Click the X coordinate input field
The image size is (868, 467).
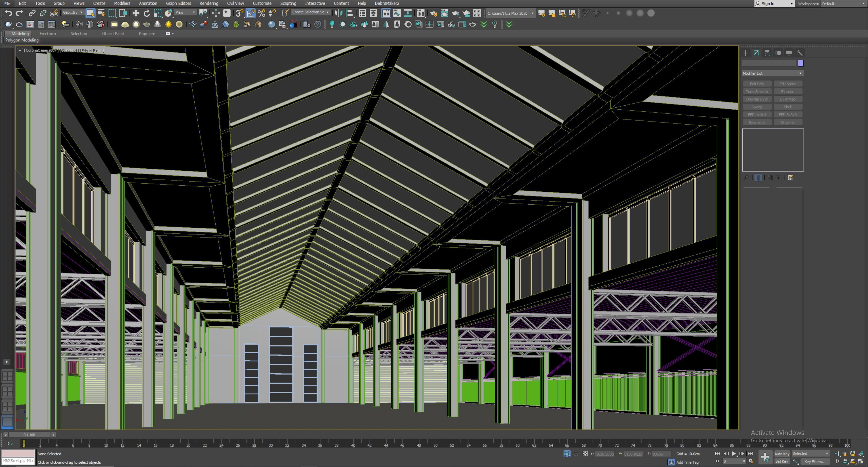click(x=604, y=454)
